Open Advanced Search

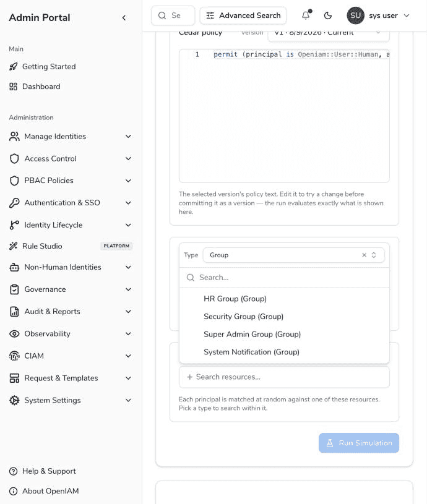(243, 15)
